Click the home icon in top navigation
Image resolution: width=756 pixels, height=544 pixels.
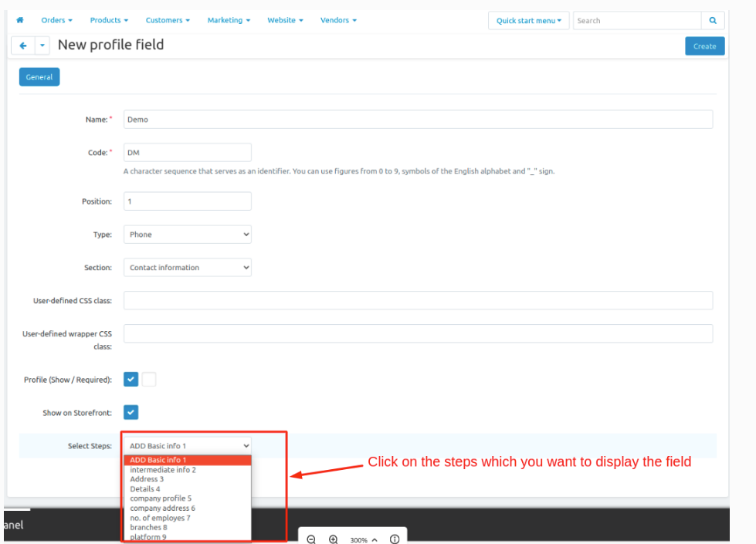[20, 20]
